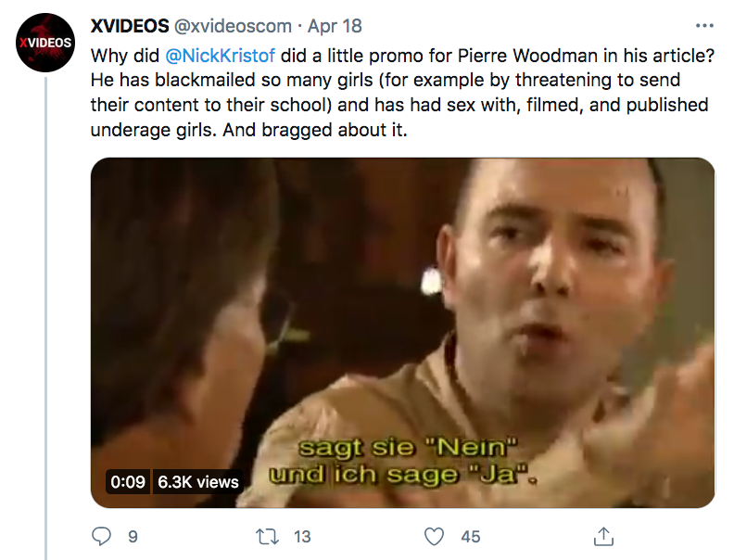
Task: Click the reply count 9
Action: [x=133, y=537]
